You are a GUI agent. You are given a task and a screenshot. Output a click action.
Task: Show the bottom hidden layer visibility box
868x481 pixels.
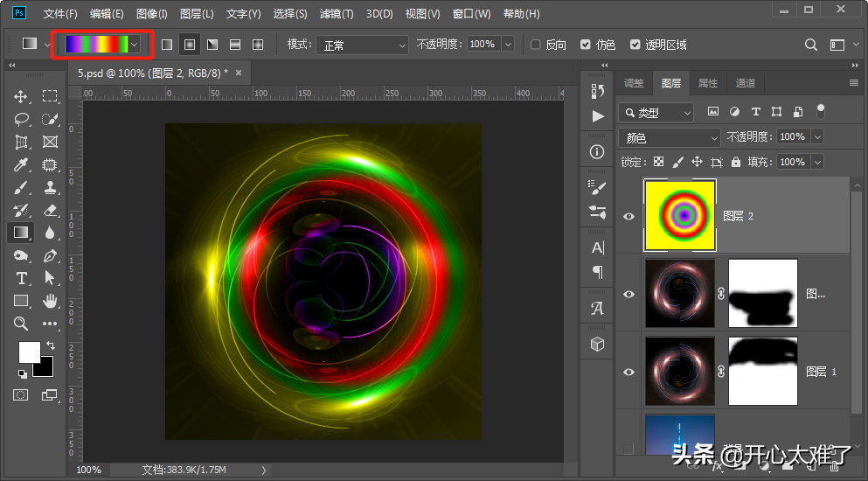(x=628, y=448)
